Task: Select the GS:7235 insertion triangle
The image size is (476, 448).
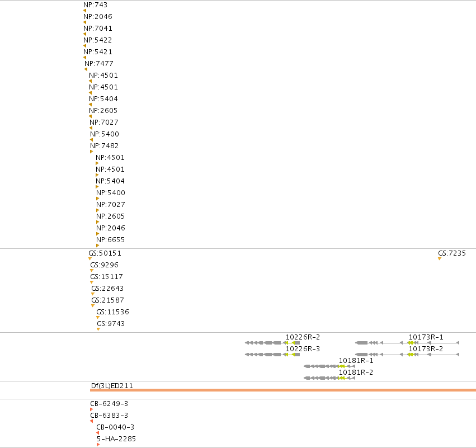Action: tap(440, 258)
